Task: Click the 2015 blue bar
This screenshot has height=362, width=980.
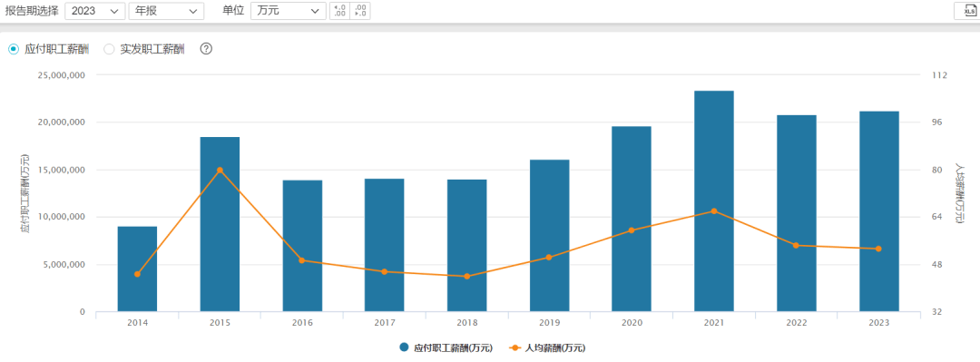Action: 220,224
